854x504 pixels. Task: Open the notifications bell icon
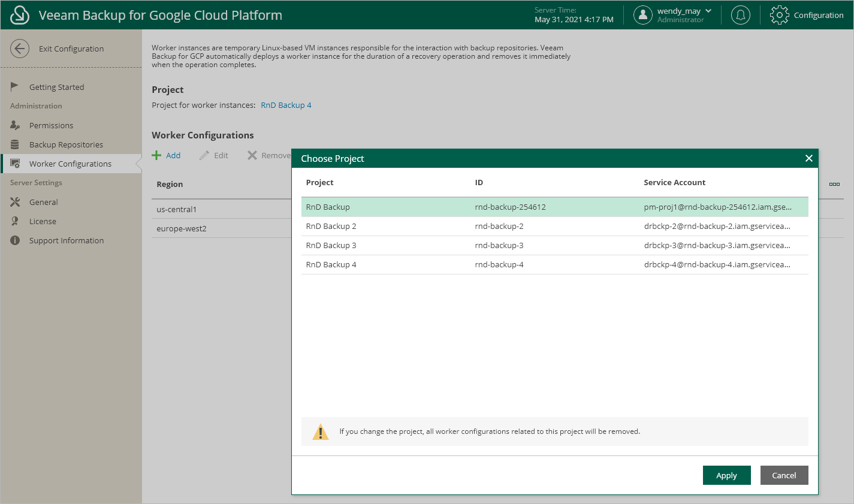[x=741, y=15]
